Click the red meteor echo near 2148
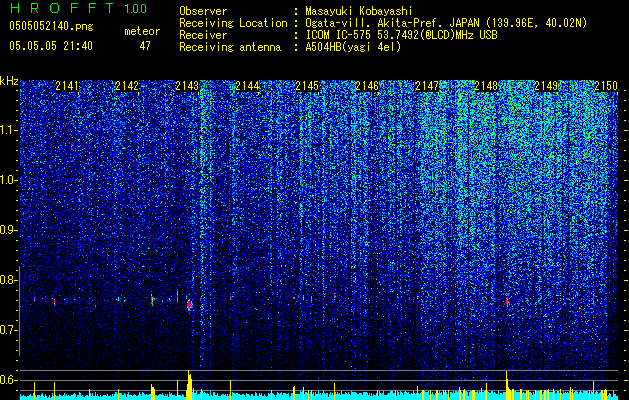 (507, 301)
